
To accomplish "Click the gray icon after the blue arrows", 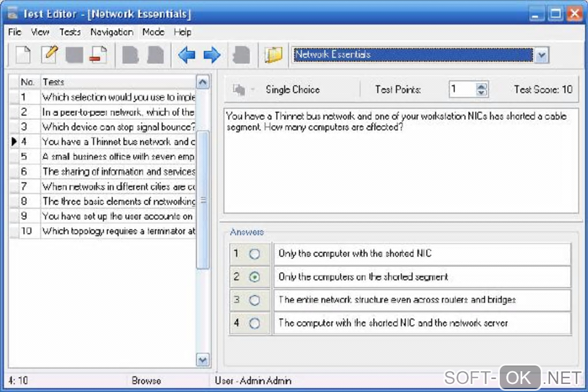I will coord(241,55).
